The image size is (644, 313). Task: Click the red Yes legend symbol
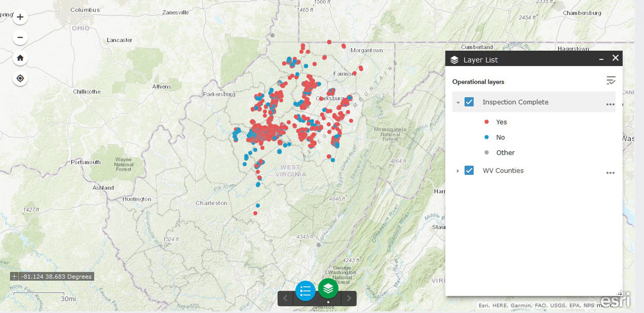coord(486,122)
